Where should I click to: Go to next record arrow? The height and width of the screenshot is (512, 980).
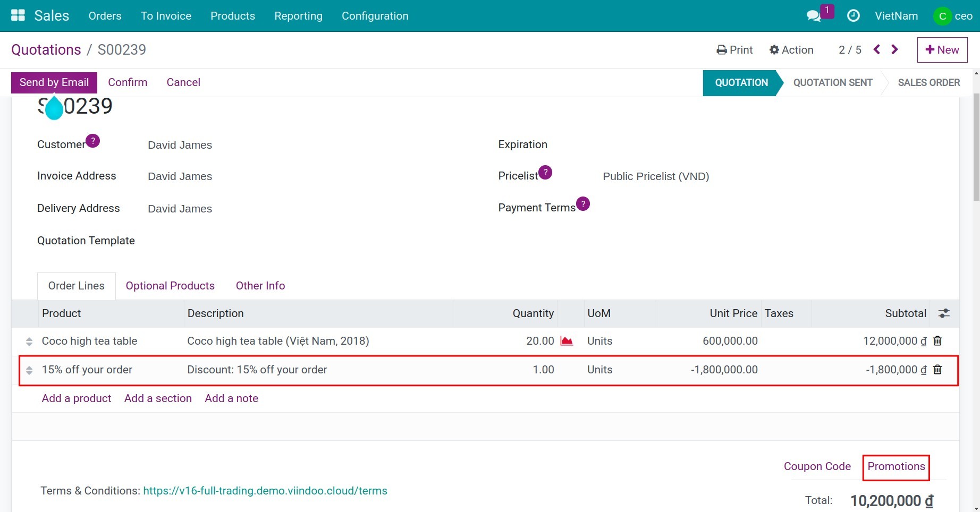[894, 49]
